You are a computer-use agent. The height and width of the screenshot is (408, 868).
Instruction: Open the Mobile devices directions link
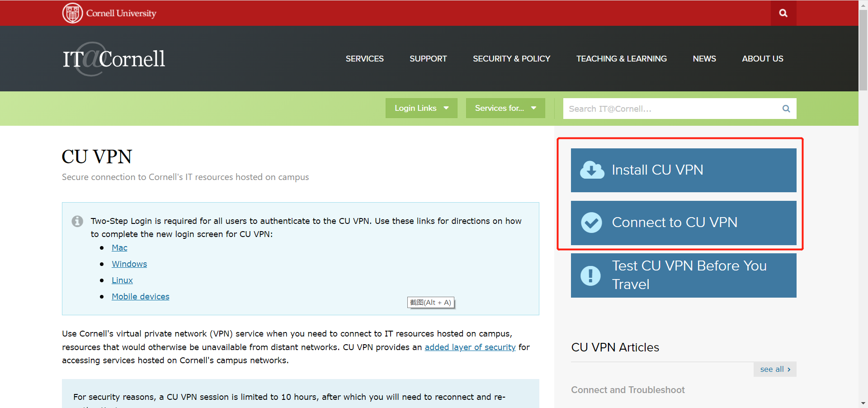[x=141, y=297]
